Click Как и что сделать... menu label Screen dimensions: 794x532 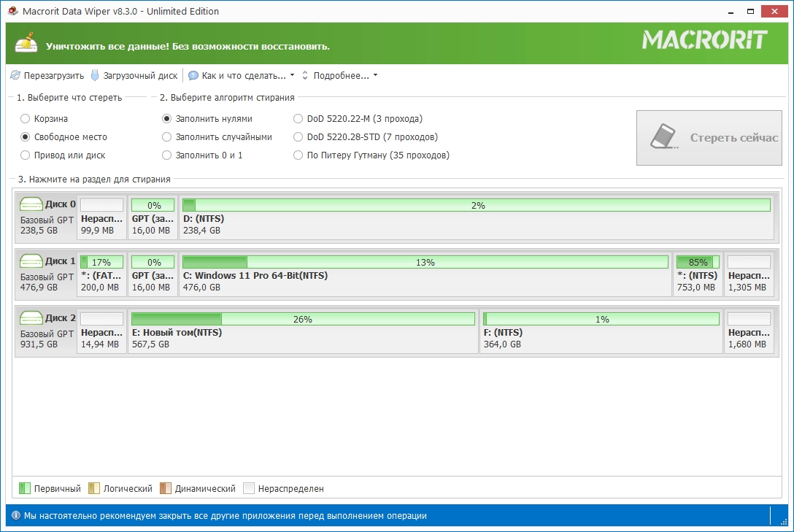coord(244,76)
